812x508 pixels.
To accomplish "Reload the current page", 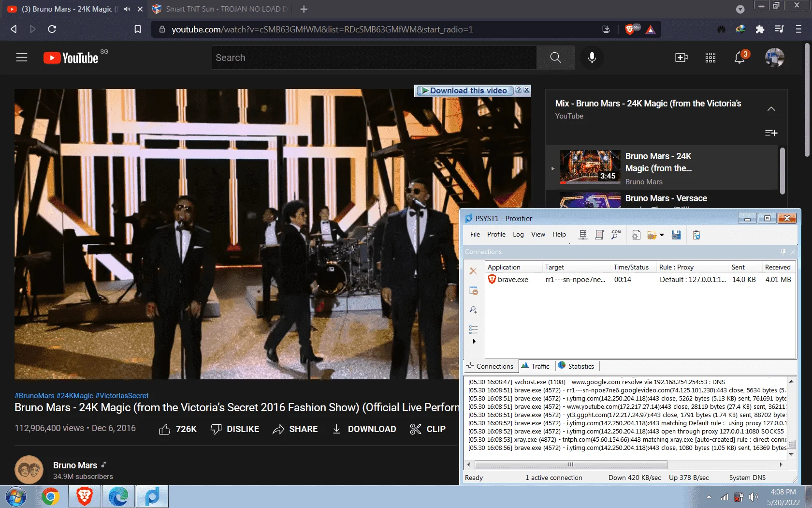I will click(x=52, y=29).
